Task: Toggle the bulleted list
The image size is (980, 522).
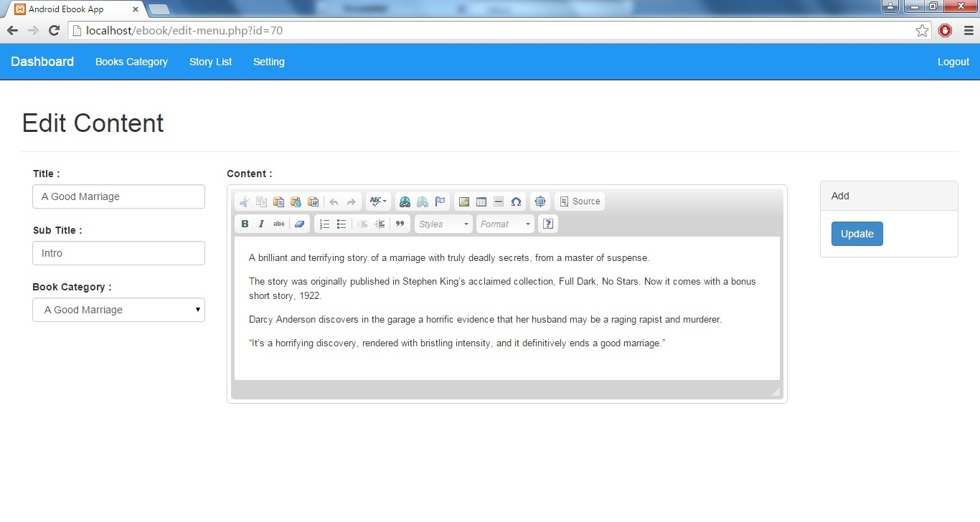Action: point(341,224)
